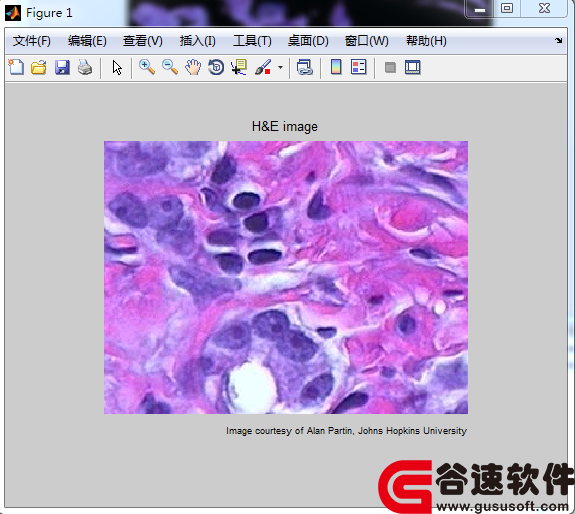Click the Hide Plot Tools icon
Image resolution: width=575 pixels, height=514 pixels.
pos(390,67)
